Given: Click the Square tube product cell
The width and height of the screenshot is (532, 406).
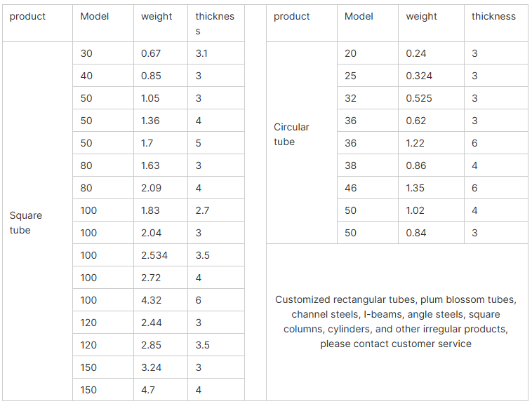Looking at the screenshot, I should 37,222.
